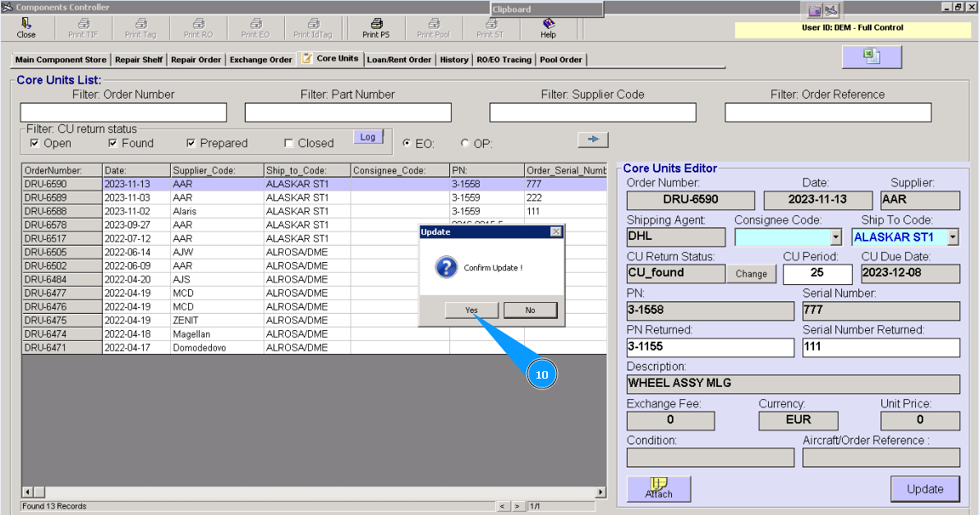
Task: Expand the Consignee Code dropdown
Action: tap(836, 237)
